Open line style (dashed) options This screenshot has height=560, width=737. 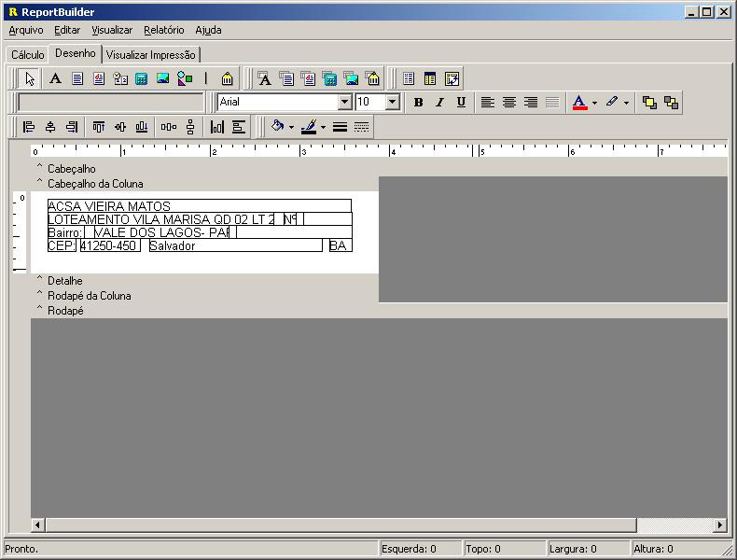361,127
